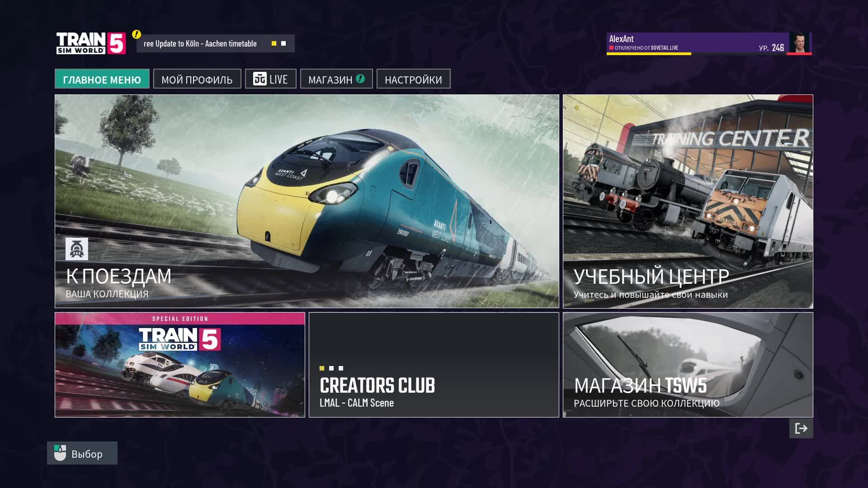The image size is (868, 488).
Task: Switch to the МОЙ ПРОФИЛЬ tab
Action: (x=197, y=79)
